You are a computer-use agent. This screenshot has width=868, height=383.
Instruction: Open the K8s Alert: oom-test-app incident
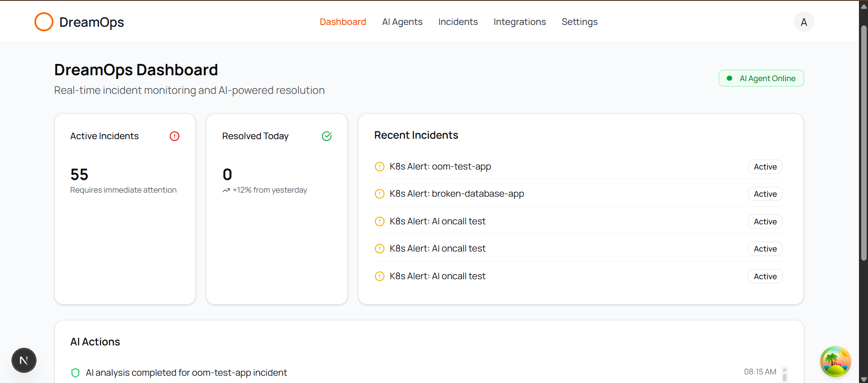440,167
